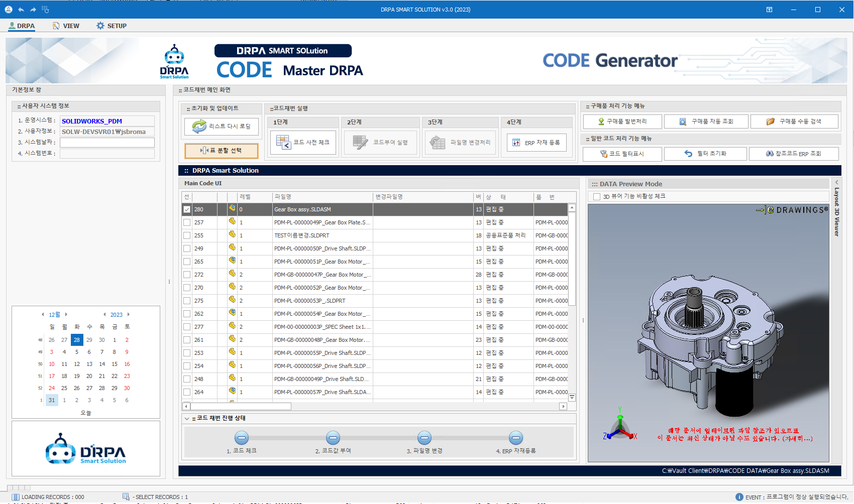Image resolution: width=854 pixels, height=504 pixels.
Task: Check the row 272 checkbox
Action: 187,275
